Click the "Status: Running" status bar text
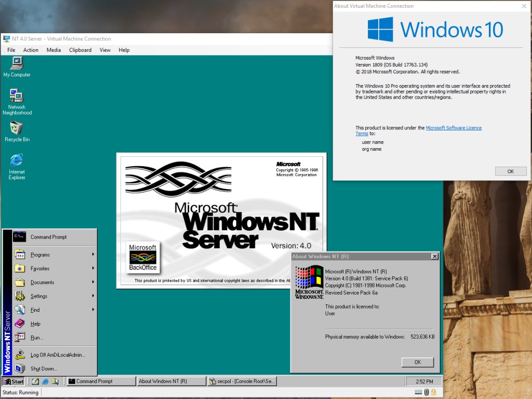The width and height of the screenshot is (532, 399). [20, 393]
